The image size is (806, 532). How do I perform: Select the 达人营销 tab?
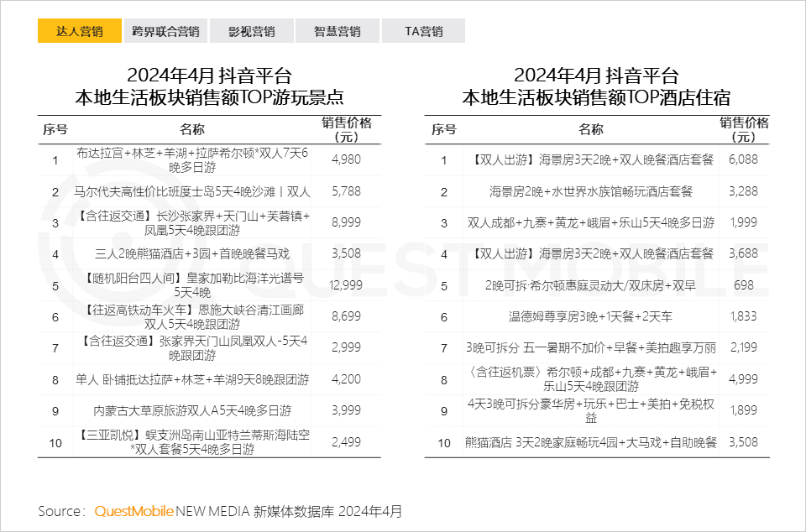pos(80,31)
